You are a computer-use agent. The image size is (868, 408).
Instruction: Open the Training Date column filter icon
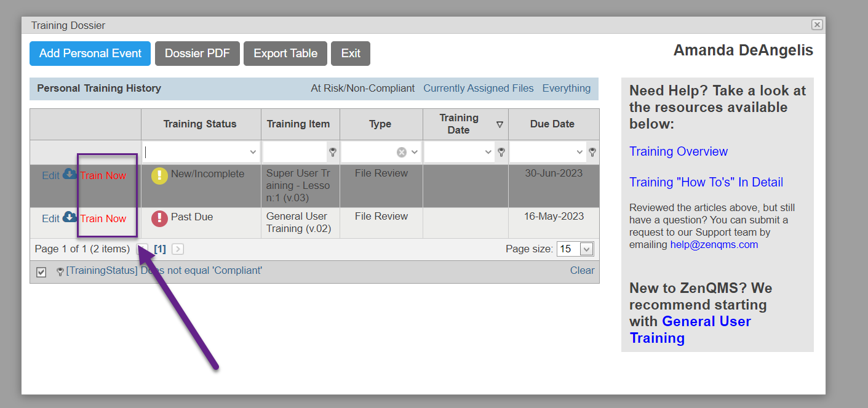click(501, 152)
